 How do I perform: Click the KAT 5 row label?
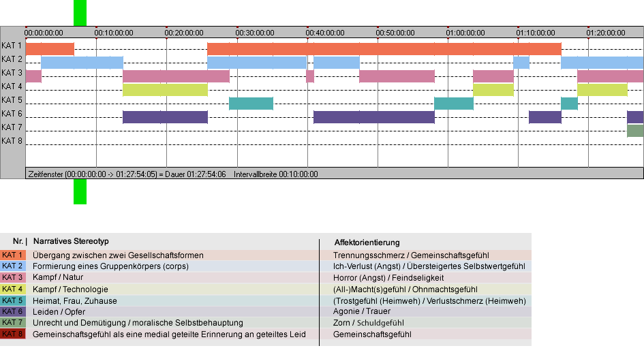coord(12,100)
